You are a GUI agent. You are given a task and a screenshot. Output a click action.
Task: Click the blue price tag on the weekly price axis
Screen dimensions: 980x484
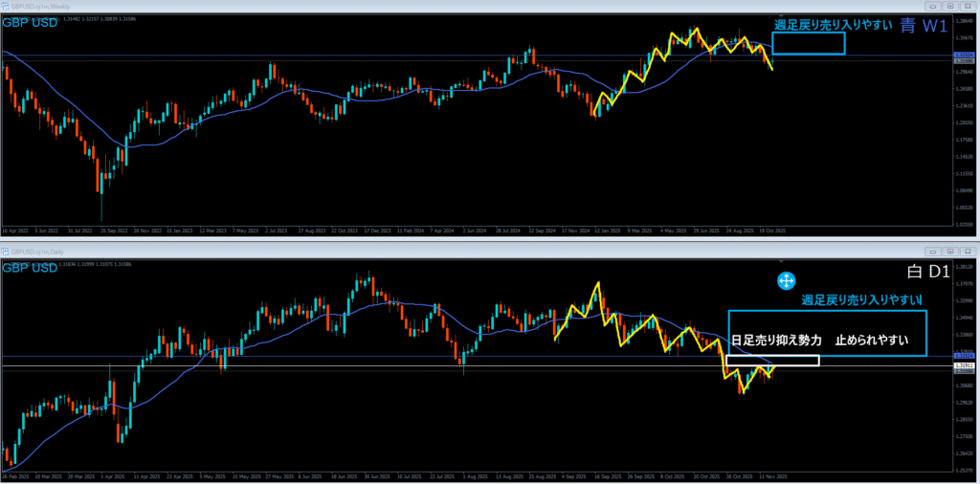pyautogui.click(x=964, y=55)
